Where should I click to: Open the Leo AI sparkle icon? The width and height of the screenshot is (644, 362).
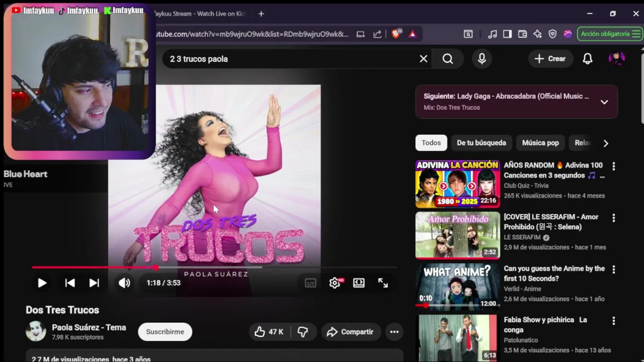[537, 34]
